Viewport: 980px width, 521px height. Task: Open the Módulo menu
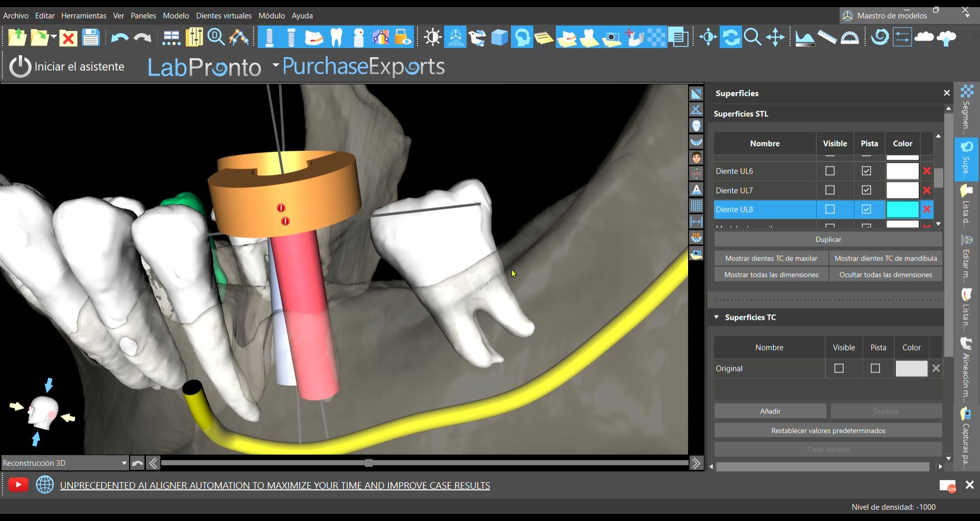pyautogui.click(x=272, y=16)
